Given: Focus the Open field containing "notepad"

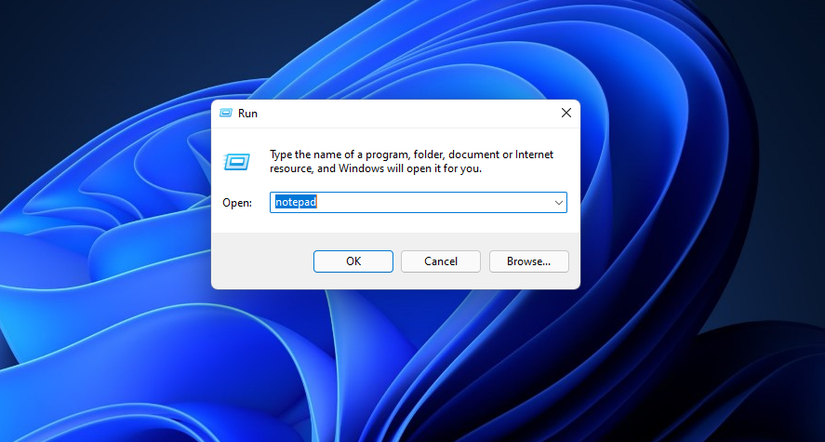Looking at the screenshot, I should 418,203.
